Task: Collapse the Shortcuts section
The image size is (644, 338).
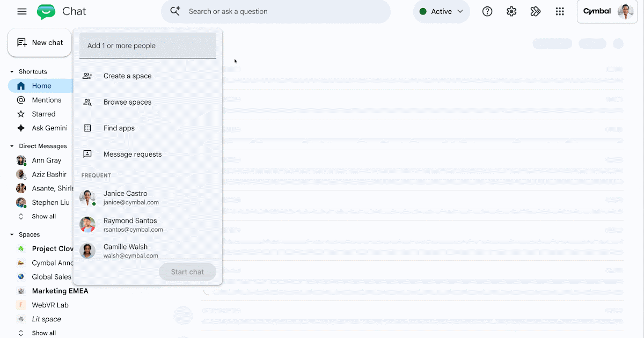Action: coord(12,71)
